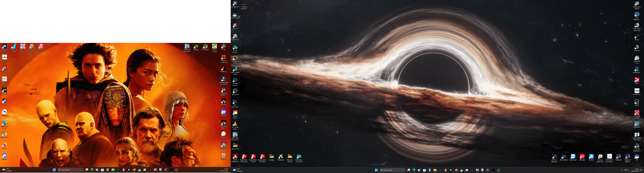
Task: Click the Rechercher box on the Dune-wallpaper monitor
Action: click(71, 170)
